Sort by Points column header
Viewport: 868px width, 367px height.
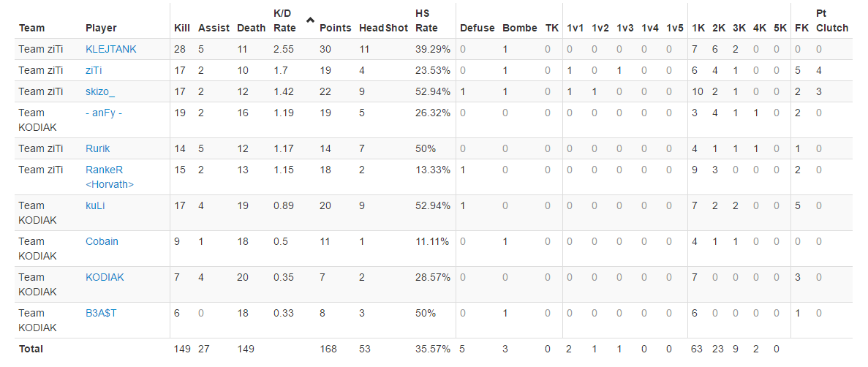(x=336, y=28)
